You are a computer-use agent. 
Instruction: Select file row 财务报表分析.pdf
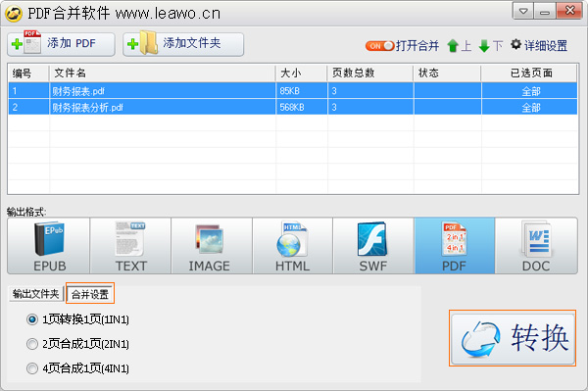pyautogui.click(x=292, y=107)
